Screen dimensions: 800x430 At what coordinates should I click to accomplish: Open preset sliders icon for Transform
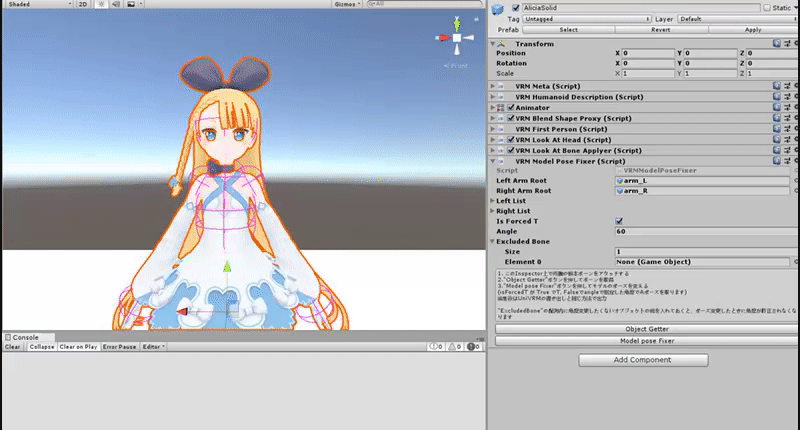pyautogui.click(x=787, y=44)
